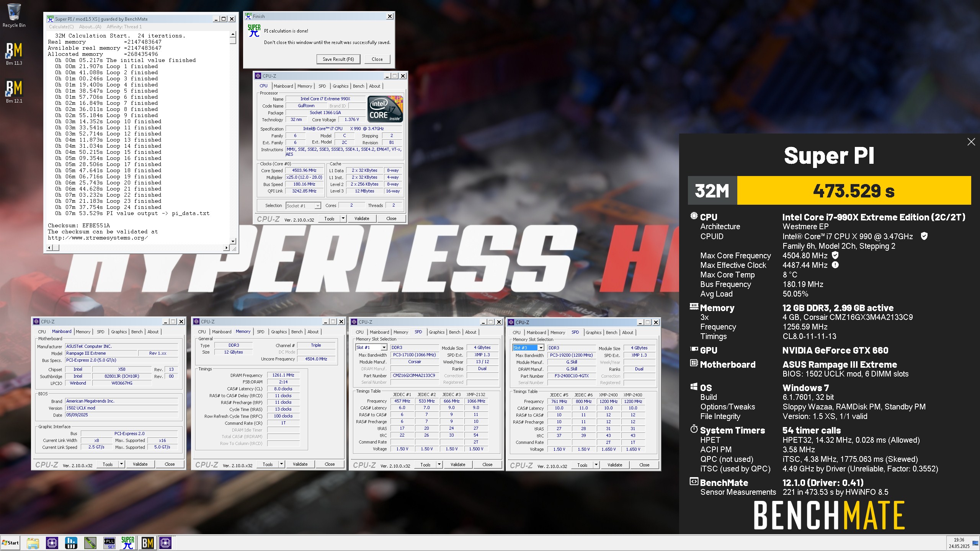
Task: Click Validate in the CPU-Z CPU window
Action: (362, 218)
